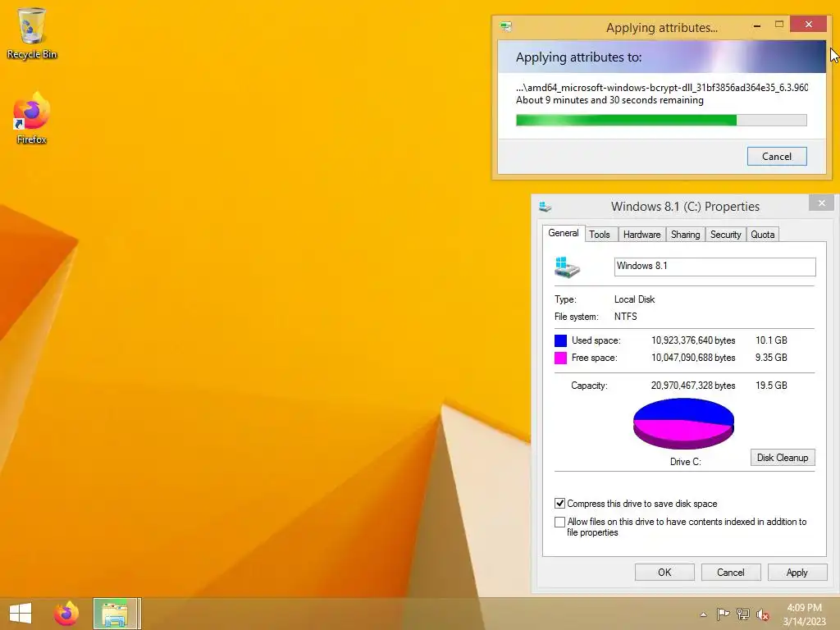Click the 9 minutes remaining estimate text
This screenshot has height=630, width=840.
click(609, 100)
